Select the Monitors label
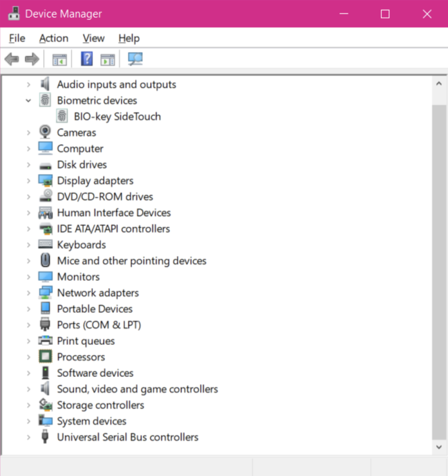Screen dimensions: 448x476 coord(79,277)
